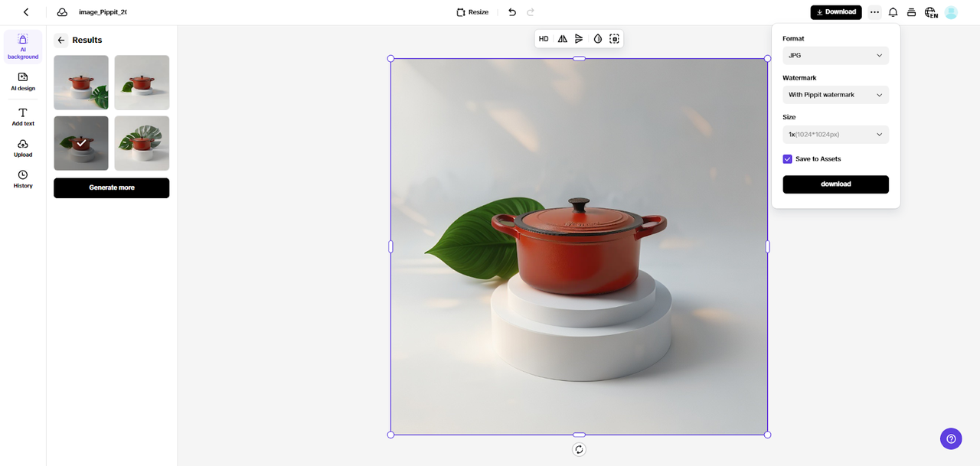Viewport: 980px width, 466px height.
Task: Select the Add text tool
Action: (x=23, y=116)
